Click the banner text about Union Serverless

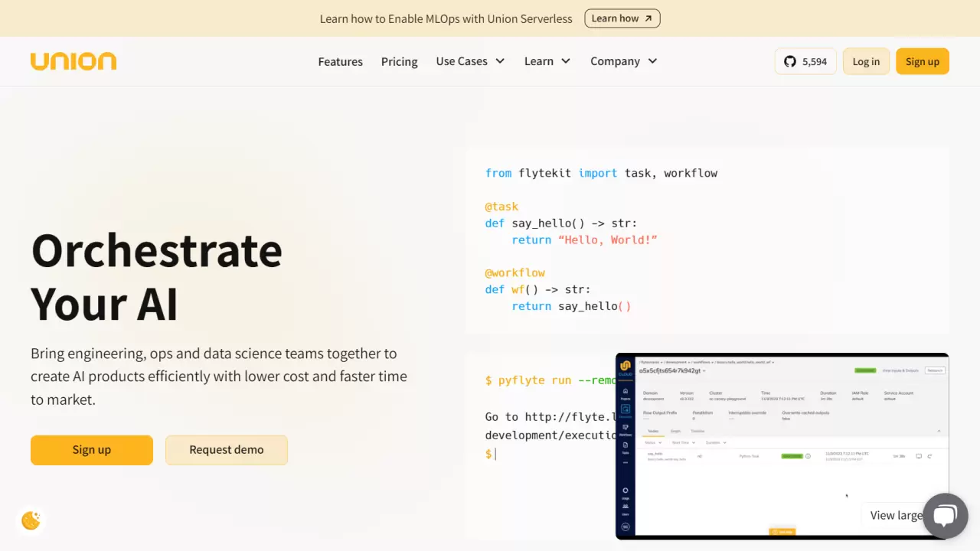pos(446,18)
